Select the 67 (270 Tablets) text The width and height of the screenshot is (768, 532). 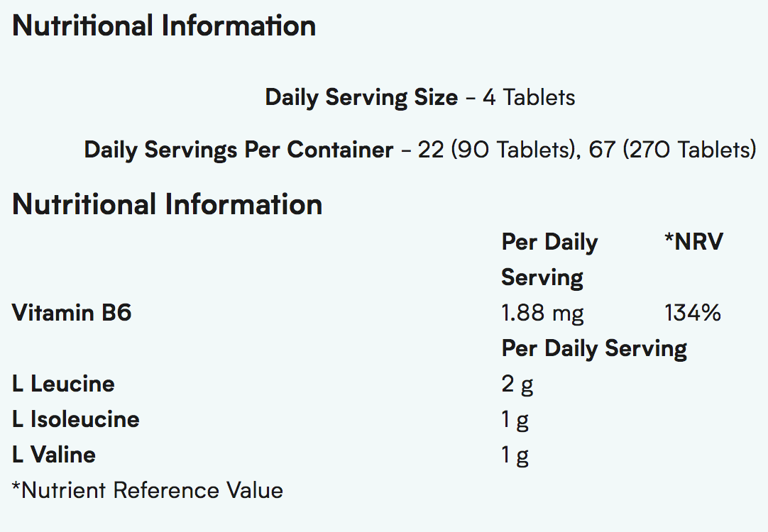(672, 150)
